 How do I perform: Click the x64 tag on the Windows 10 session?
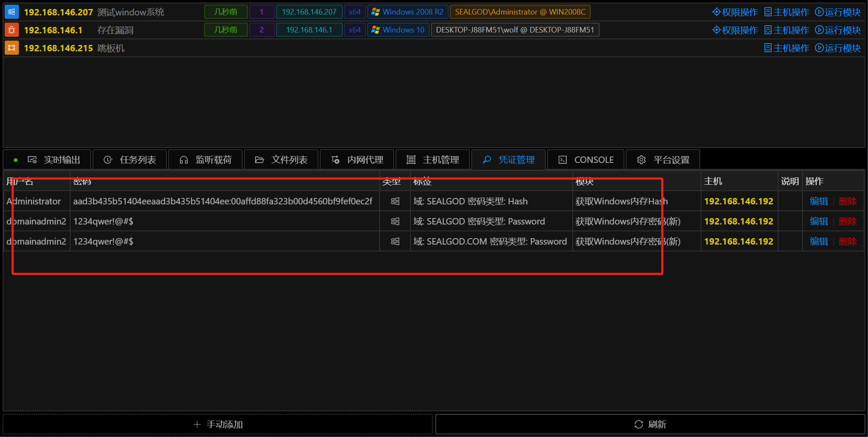tap(354, 30)
